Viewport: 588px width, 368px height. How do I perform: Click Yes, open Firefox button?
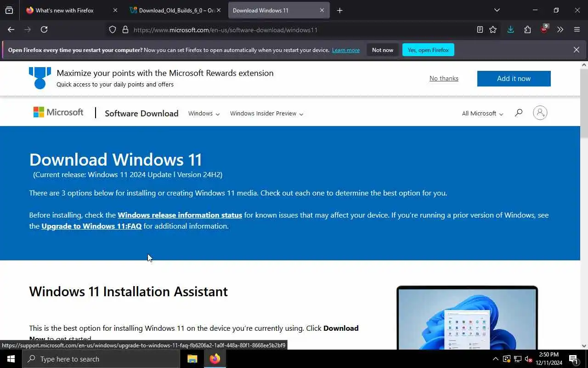tap(428, 50)
